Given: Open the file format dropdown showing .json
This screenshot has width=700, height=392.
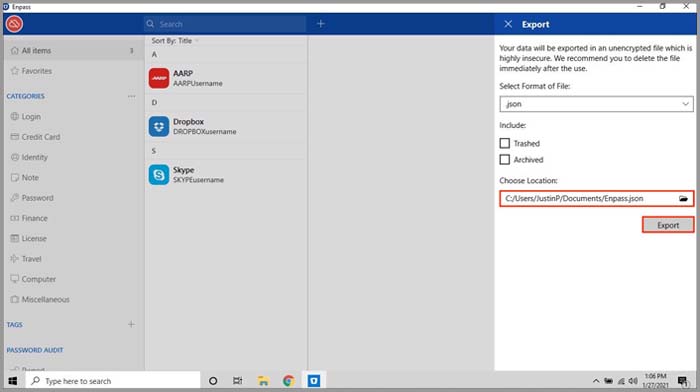Looking at the screenshot, I should (596, 104).
